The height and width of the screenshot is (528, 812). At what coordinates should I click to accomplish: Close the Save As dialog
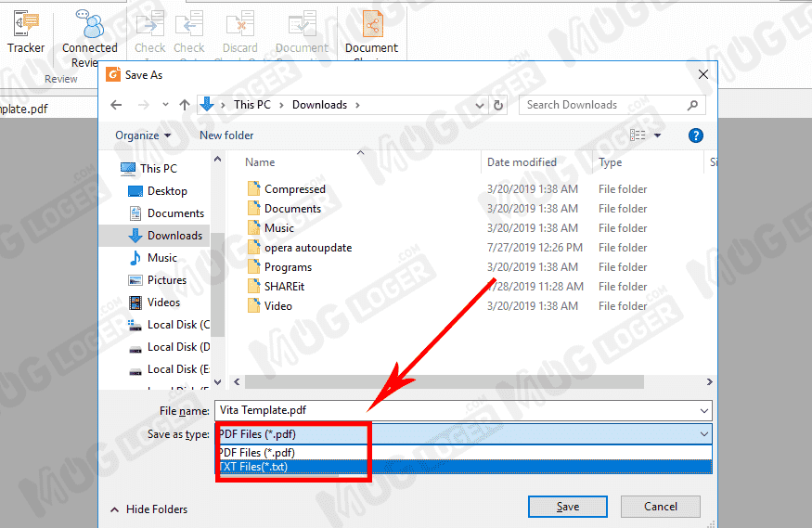703,74
